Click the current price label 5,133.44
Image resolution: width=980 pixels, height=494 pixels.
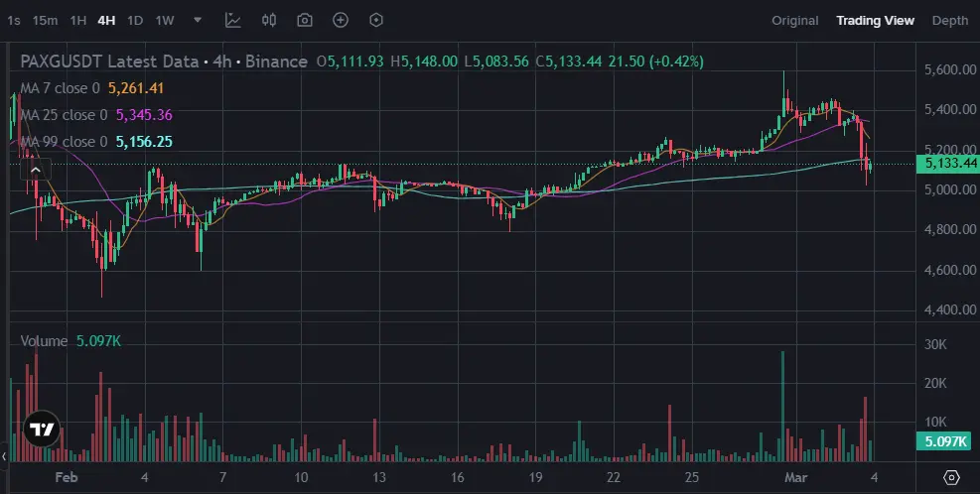tap(950, 164)
